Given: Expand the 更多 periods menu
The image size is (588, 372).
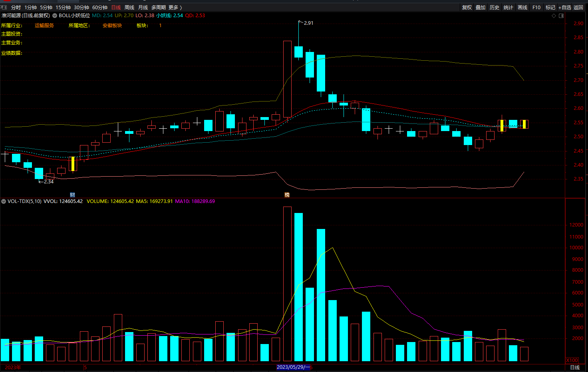Looking at the screenshot, I should [175, 8].
